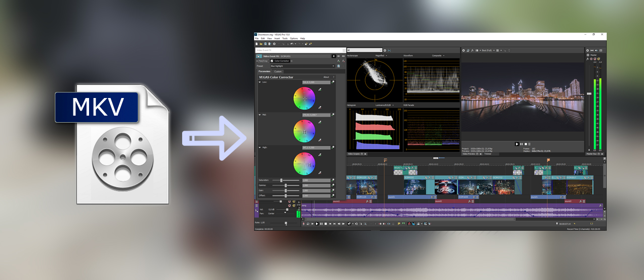This screenshot has height=280, width=644.
Task: Pick the upper eyedropper beside Low wheel
Action: point(319,89)
